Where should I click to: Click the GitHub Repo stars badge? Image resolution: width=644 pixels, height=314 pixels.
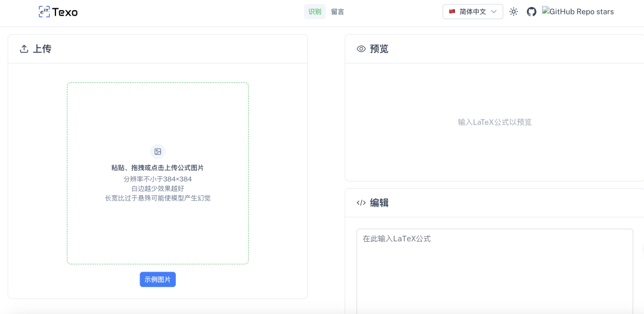pos(577,11)
